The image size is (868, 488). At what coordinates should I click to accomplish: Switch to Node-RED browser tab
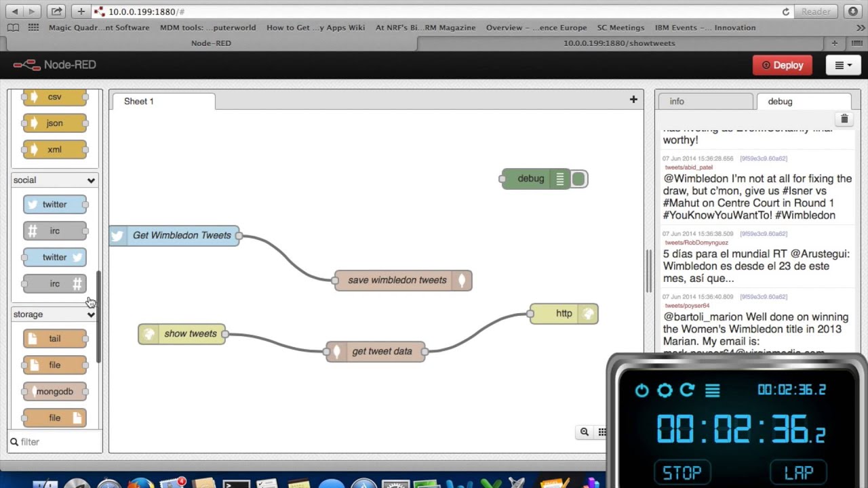(211, 43)
